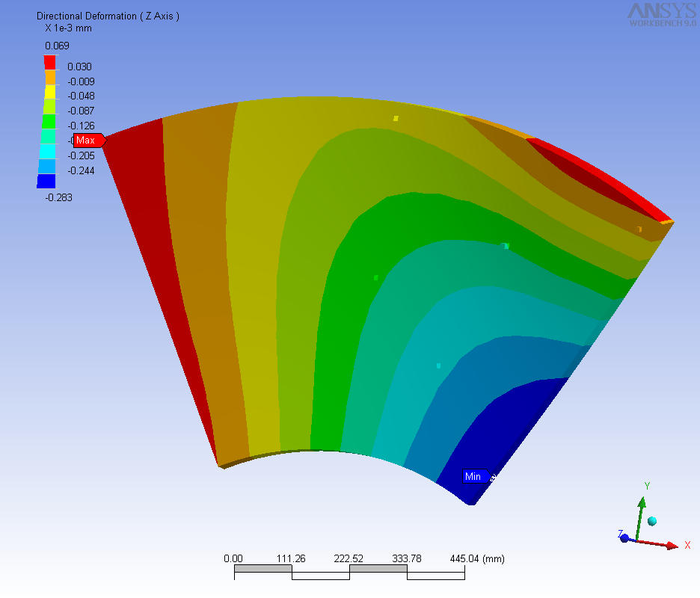Click the scale ruler label 111.26
This screenshot has height=598, width=700.
tap(291, 558)
